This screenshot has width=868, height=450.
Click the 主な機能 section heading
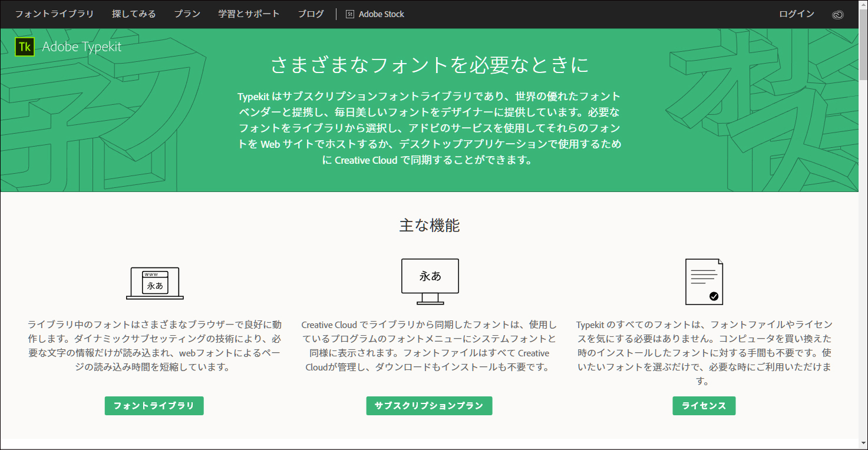430,225
